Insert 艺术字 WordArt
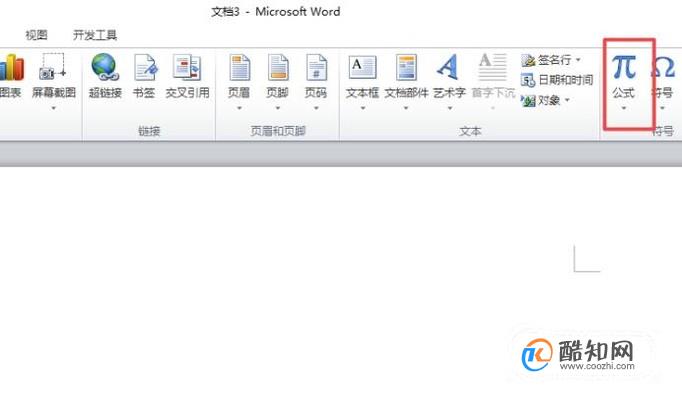The height and width of the screenshot is (409, 682). pyautogui.click(x=449, y=75)
